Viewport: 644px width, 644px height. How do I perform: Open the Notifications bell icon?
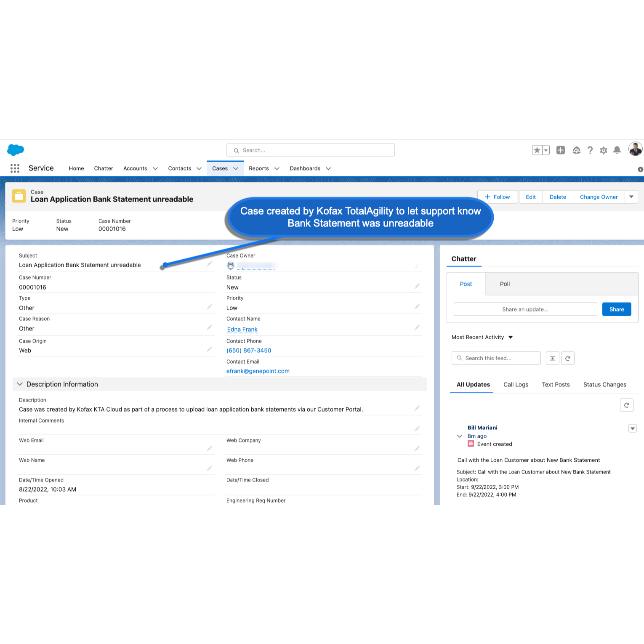[x=617, y=150]
